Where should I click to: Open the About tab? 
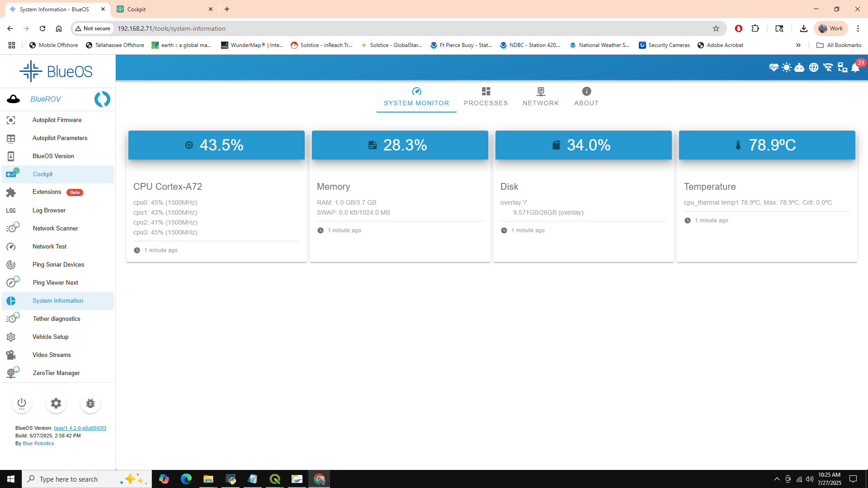tap(586, 97)
